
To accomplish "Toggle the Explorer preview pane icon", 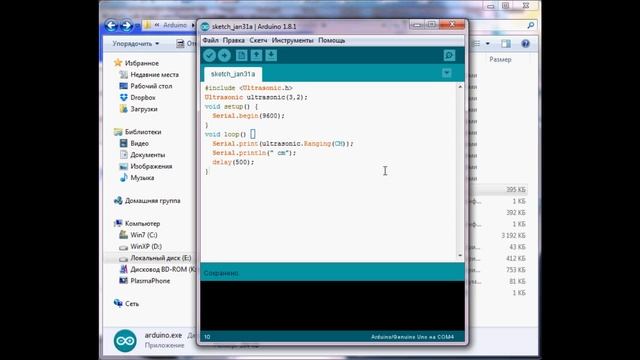I will 506,44.
